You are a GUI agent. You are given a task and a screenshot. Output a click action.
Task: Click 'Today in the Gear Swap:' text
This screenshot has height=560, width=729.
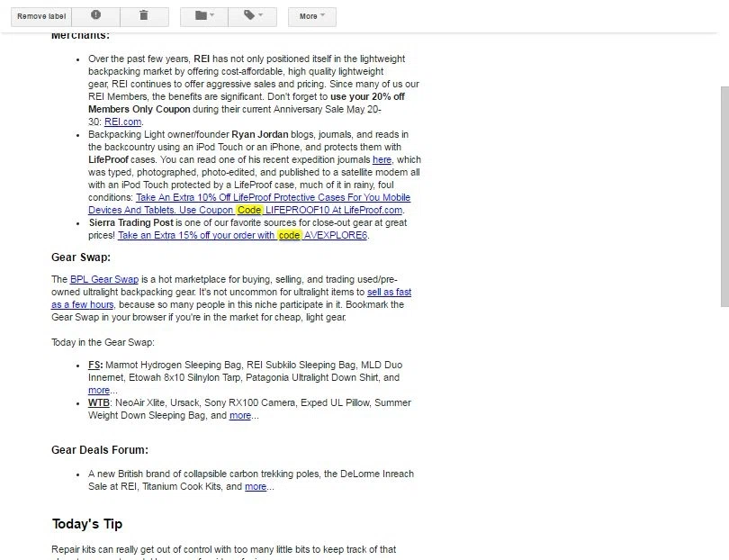click(103, 343)
